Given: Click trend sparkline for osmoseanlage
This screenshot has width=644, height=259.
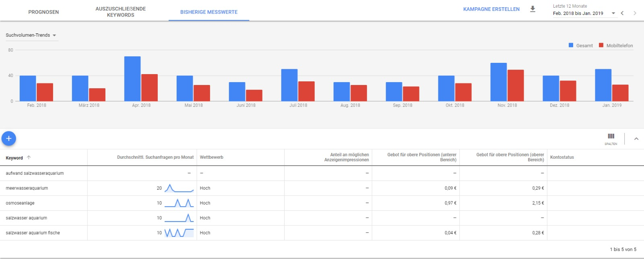Looking at the screenshot, I should pyautogui.click(x=179, y=203).
